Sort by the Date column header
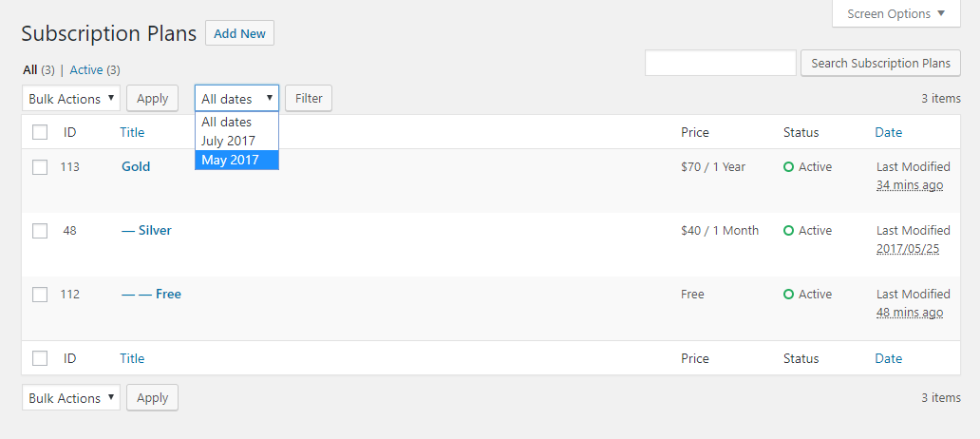This screenshot has height=439, width=980. [888, 132]
